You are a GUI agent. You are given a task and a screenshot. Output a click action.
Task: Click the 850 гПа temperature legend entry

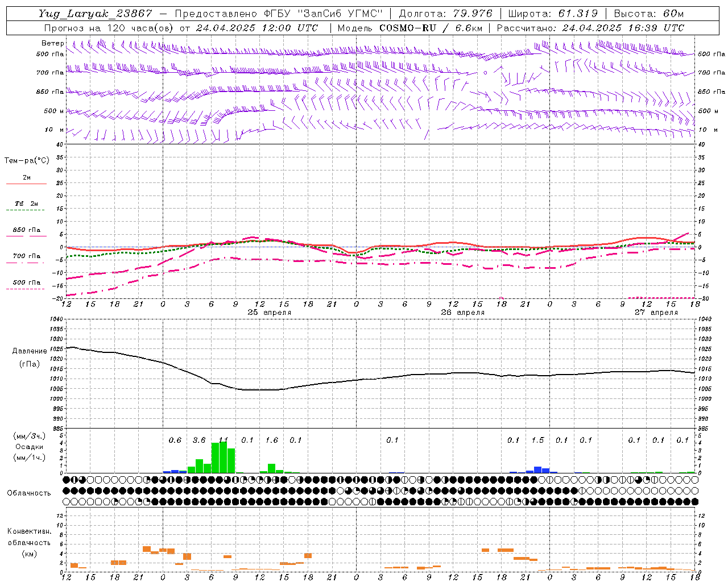tap(26, 230)
